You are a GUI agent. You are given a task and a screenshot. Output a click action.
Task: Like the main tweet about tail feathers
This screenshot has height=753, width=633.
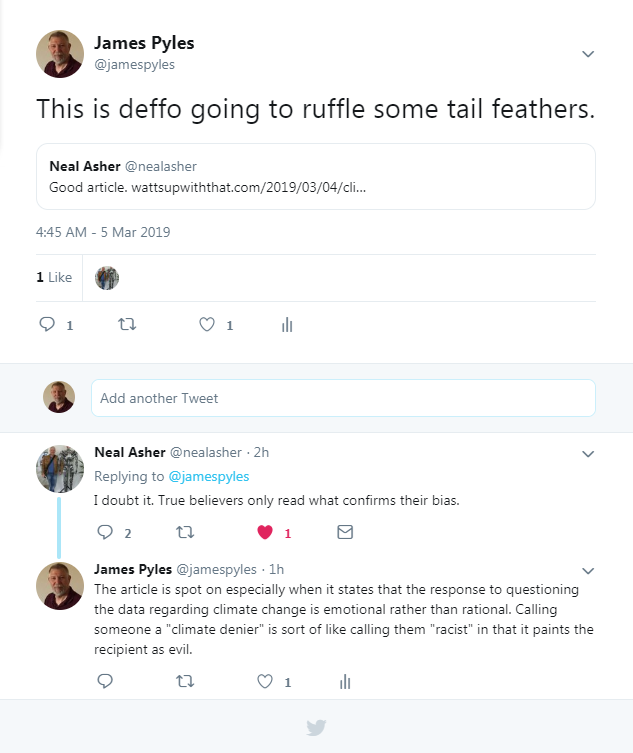point(207,325)
